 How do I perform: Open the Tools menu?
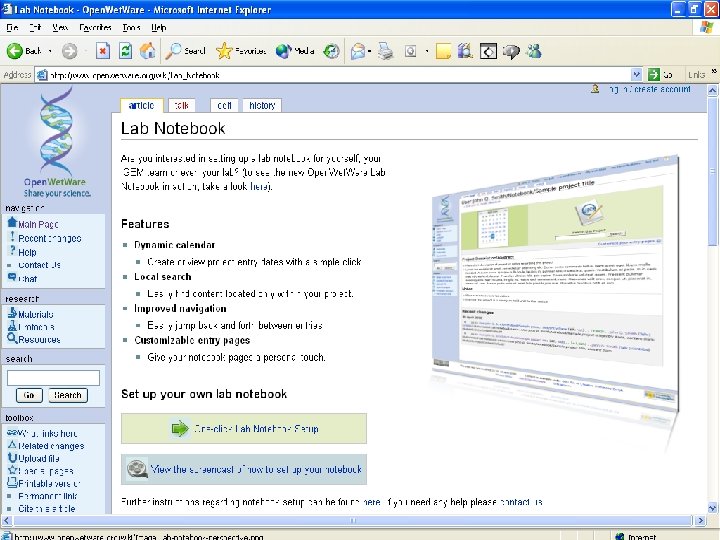pos(131,28)
